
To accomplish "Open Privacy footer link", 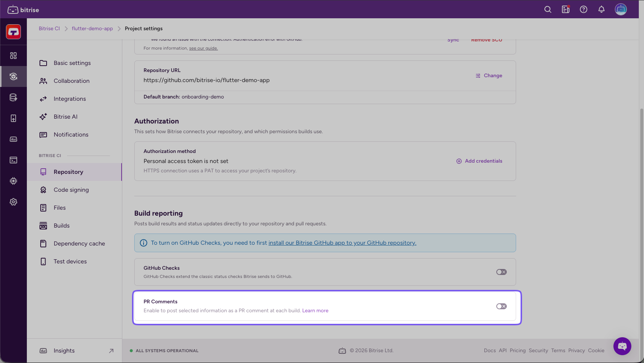I will 577,351.
